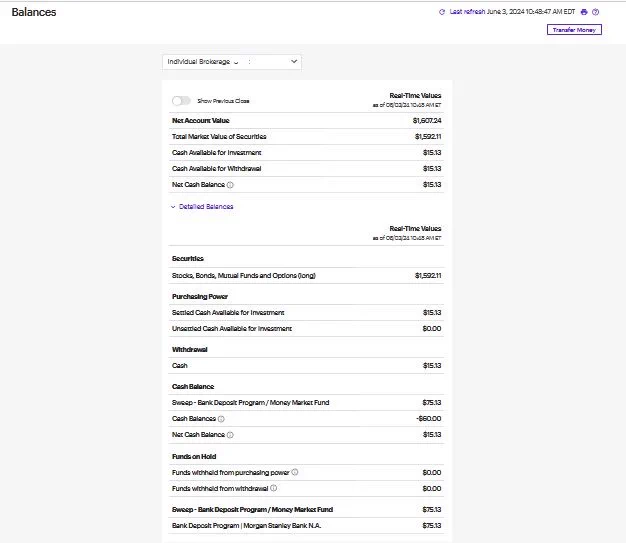The width and height of the screenshot is (626, 543).
Task: Click info icon next to Cash Balances
Action: click(x=221, y=419)
